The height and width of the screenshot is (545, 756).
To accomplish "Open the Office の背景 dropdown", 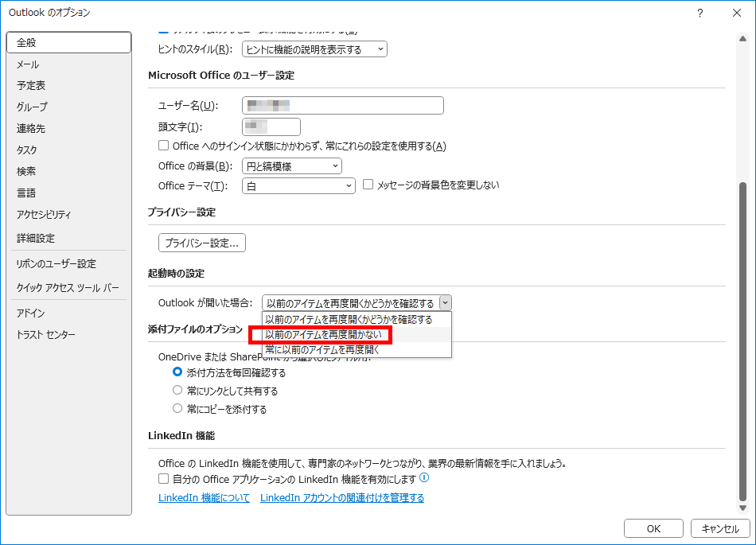I will tap(292, 166).
